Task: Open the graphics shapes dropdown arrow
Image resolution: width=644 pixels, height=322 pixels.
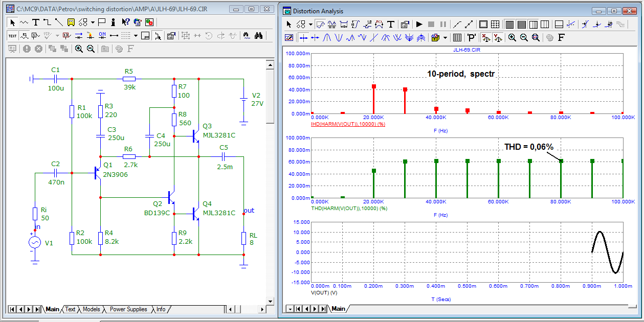Action: [93, 22]
